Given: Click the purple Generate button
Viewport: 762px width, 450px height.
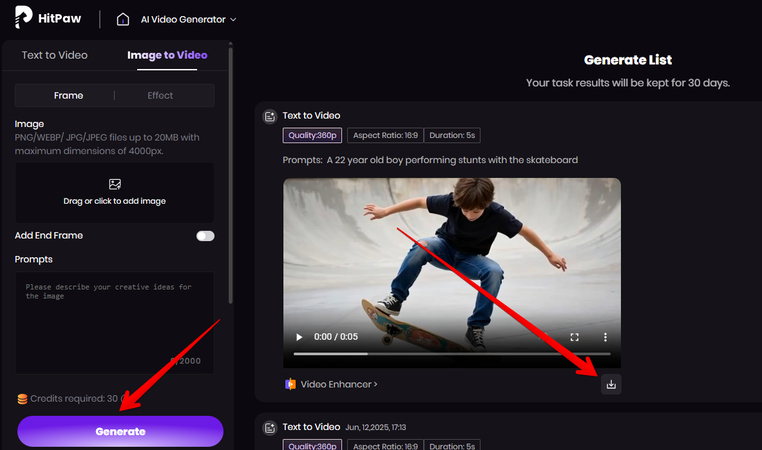Looking at the screenshot, I should pos(120,431).
